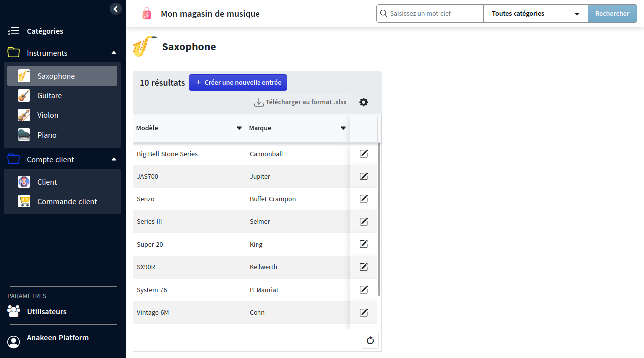Click the Violon icon in the sidebar
Image resolution: width=644 pixels, height=358 pixels.
[24, 115]
